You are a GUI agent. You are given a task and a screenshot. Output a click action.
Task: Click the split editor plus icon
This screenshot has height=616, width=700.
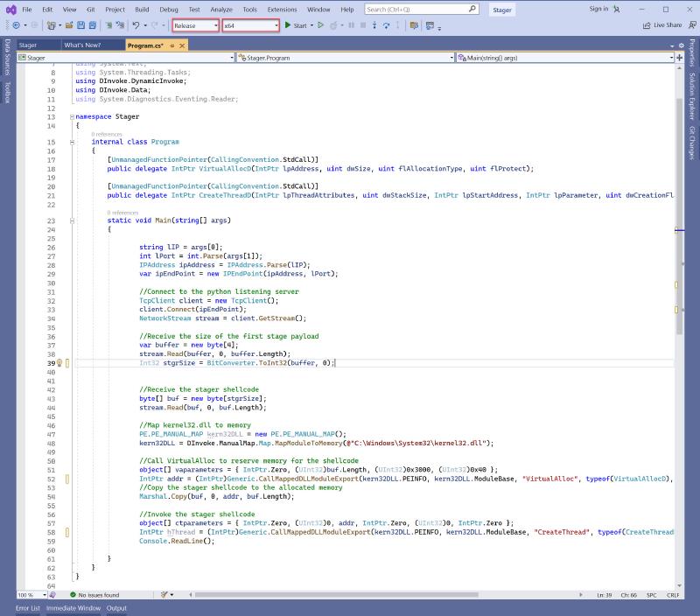(x=680, y=58)
